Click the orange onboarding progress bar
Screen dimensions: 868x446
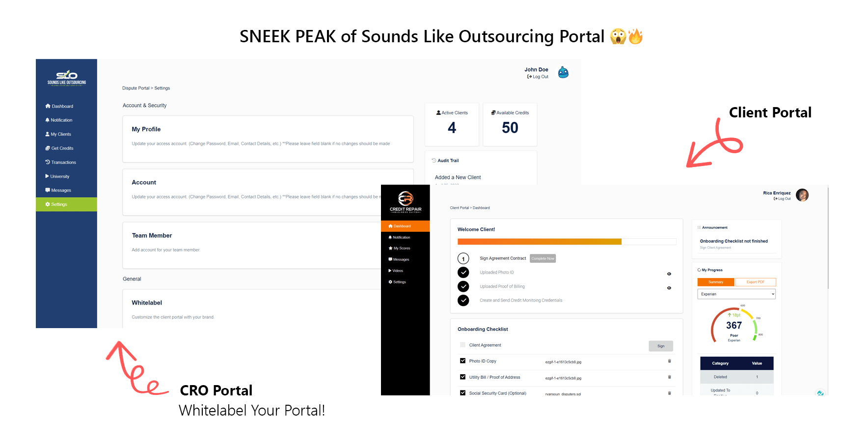[x=539, y=242]
